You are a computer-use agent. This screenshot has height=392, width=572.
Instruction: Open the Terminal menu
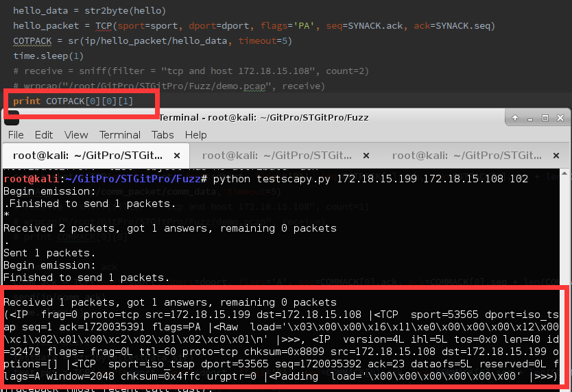pos(120,135)
